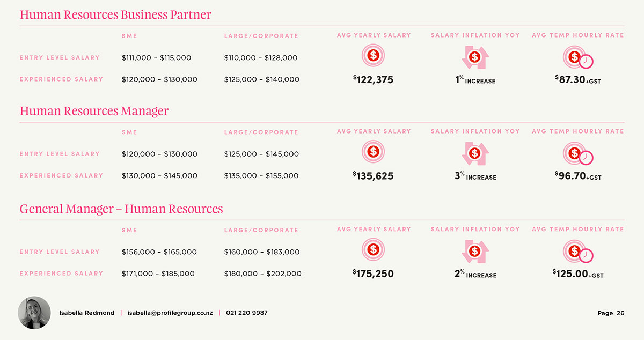The image size is (644, 340).
Task: Click the General Manager – Human Resources heading
Action: click(x=121, y=209)
